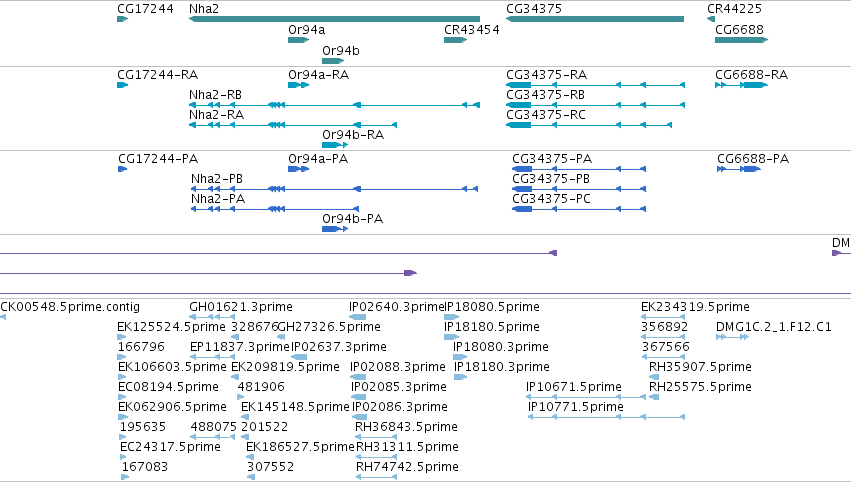851x482 pixels.
Task: Click the CG17244 gene label
Action: 145,9
